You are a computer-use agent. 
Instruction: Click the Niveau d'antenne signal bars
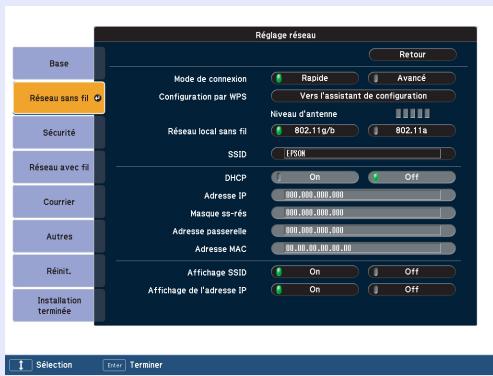coord(413,114)
